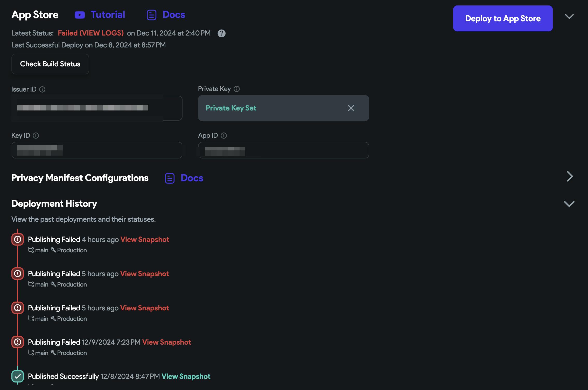
Task: Open the Failed (VIEW LOGS) link
Action: [91, 33]
